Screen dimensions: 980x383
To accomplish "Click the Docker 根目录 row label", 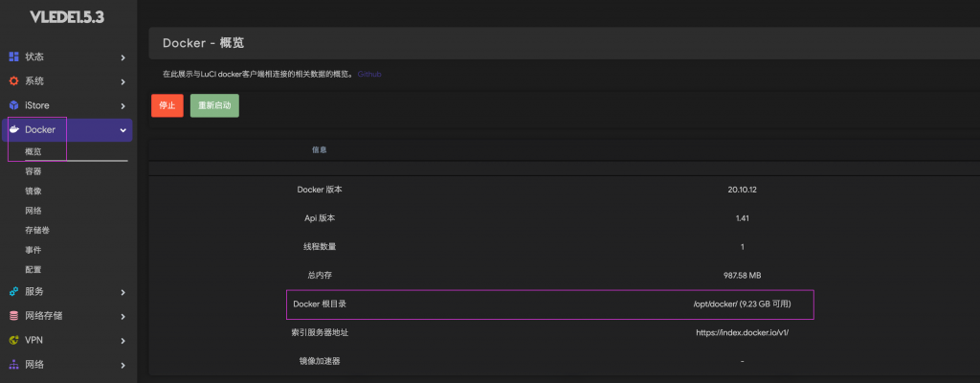I will coord(320,304).
